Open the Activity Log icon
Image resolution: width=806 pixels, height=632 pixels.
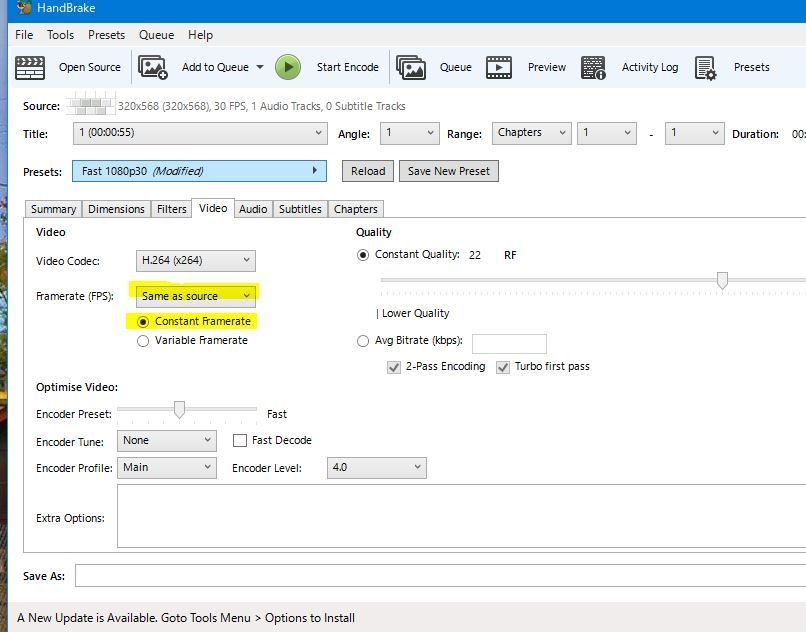coord(593,67)
